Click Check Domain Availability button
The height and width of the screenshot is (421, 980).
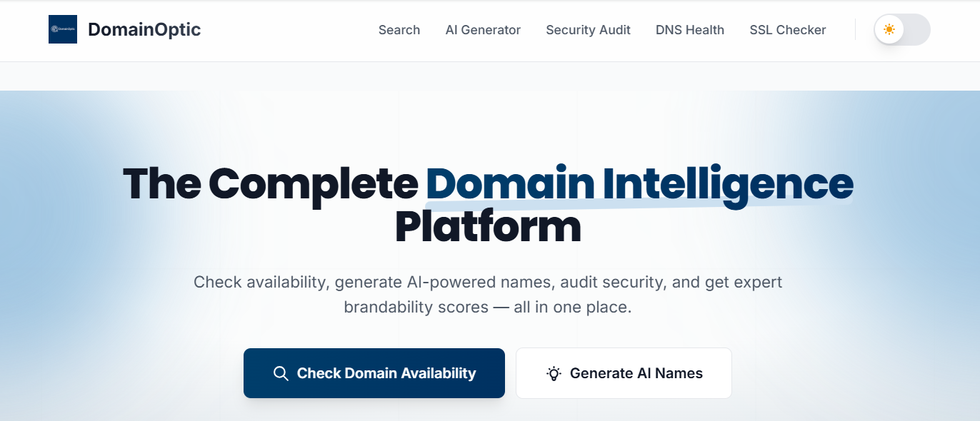pyautogui.click(x=374, y=373)
